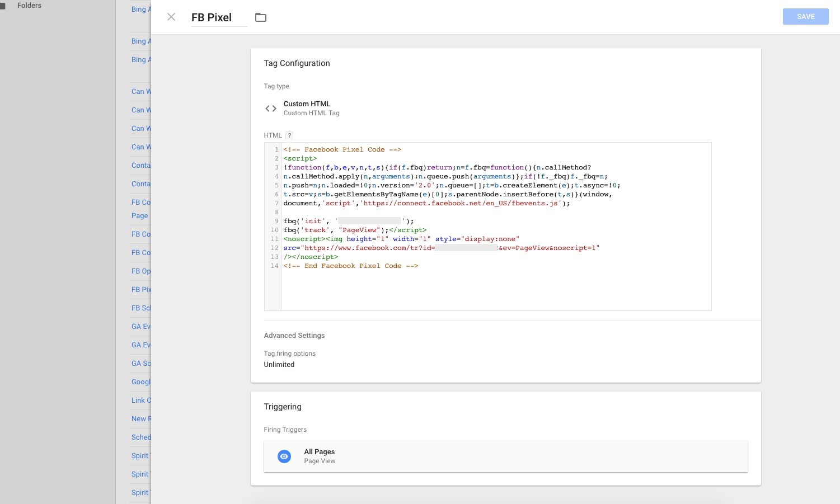Close the FB Pixel tag editor

click(x=171, y=17)
